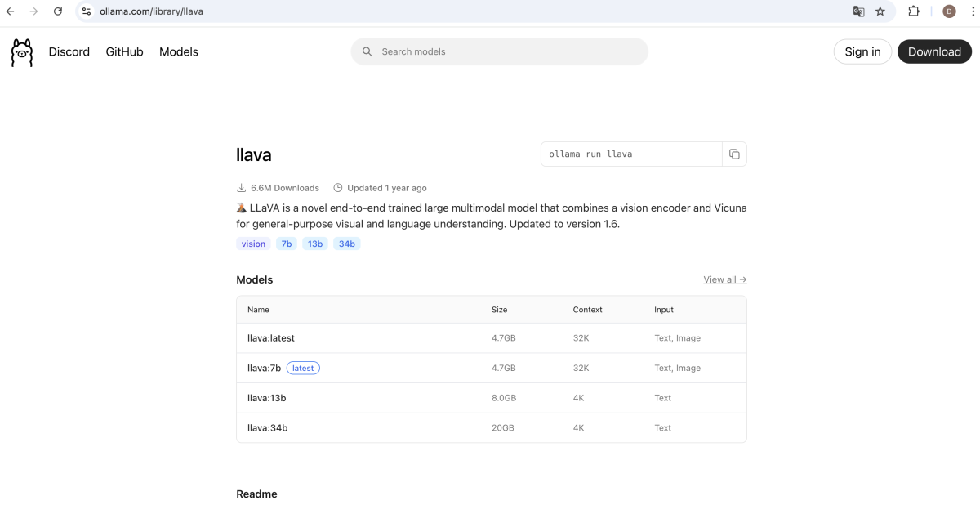Click the Download button
980x505 pixels.
pos(934,51)
